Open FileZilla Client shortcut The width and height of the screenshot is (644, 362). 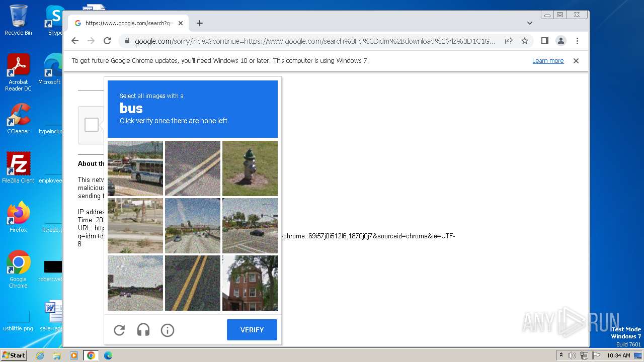[x=18, y=167]
